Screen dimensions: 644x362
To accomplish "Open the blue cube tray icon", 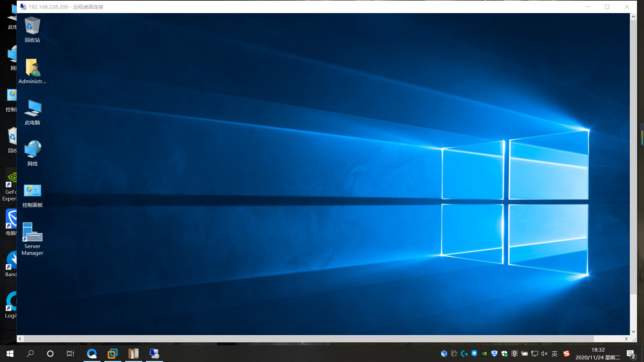I will pos(444,354).
